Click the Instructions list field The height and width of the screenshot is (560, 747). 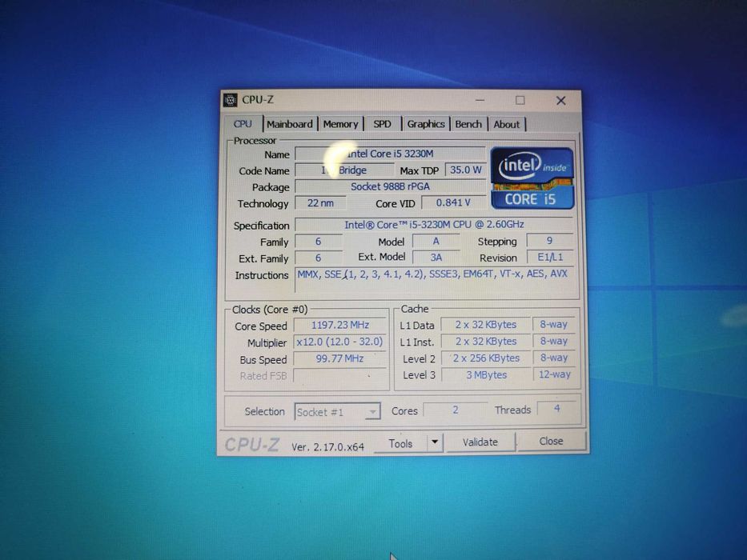click(435, 281)
